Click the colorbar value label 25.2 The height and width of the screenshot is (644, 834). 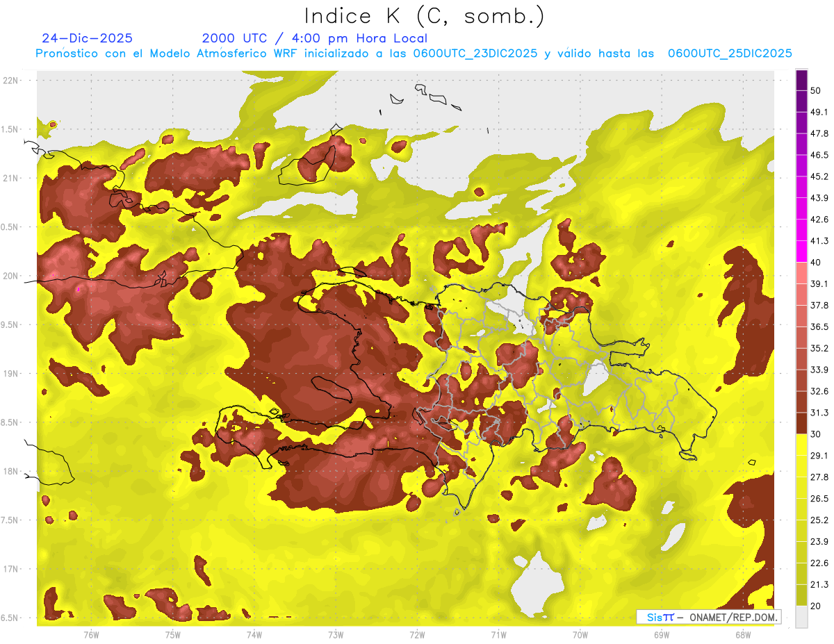click(819, 520)
